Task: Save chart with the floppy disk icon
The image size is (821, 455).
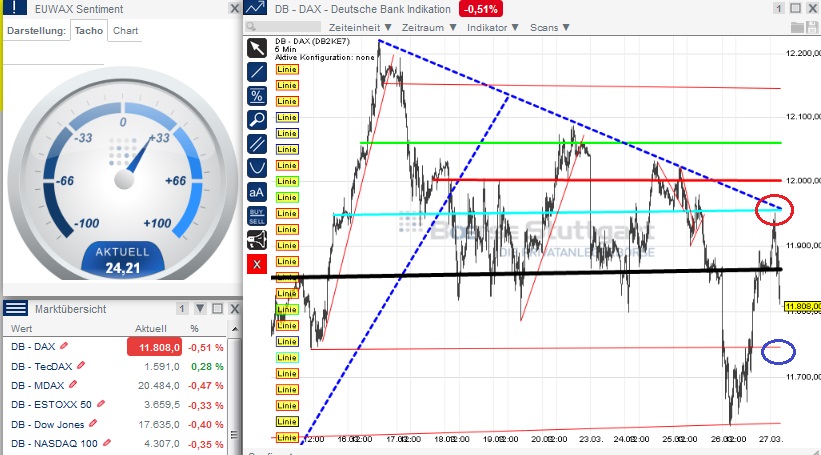Action: [x=814, y=27]
